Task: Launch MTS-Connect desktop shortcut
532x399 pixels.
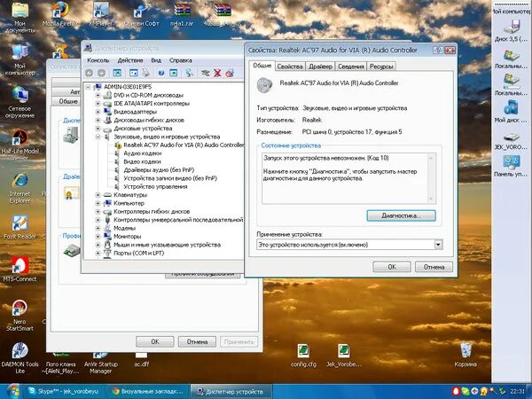Action: pyautogui.click(x=20, y=270)
